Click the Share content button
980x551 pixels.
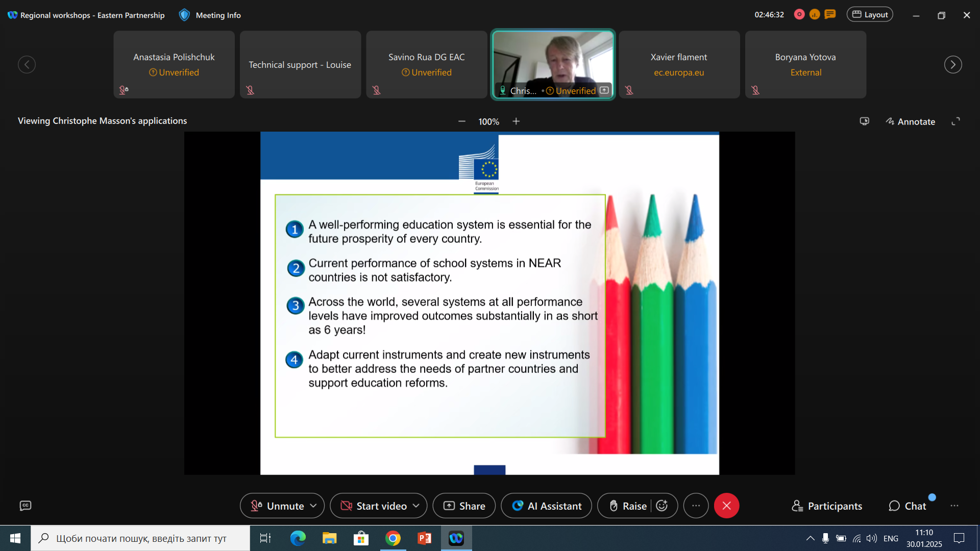pos(464,506)
